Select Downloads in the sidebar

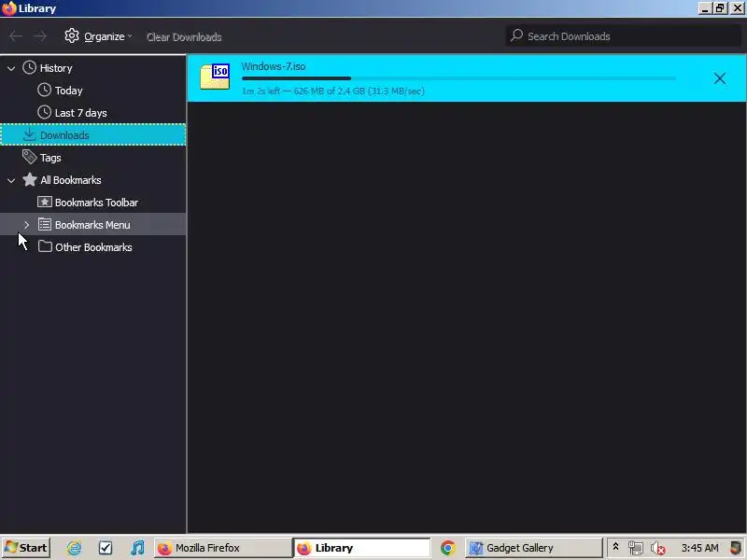click(92, 135)
